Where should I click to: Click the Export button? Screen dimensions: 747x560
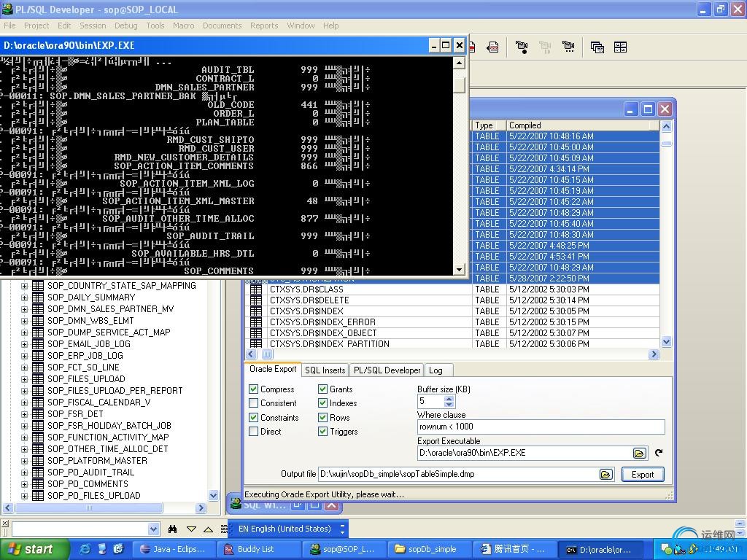643,474
